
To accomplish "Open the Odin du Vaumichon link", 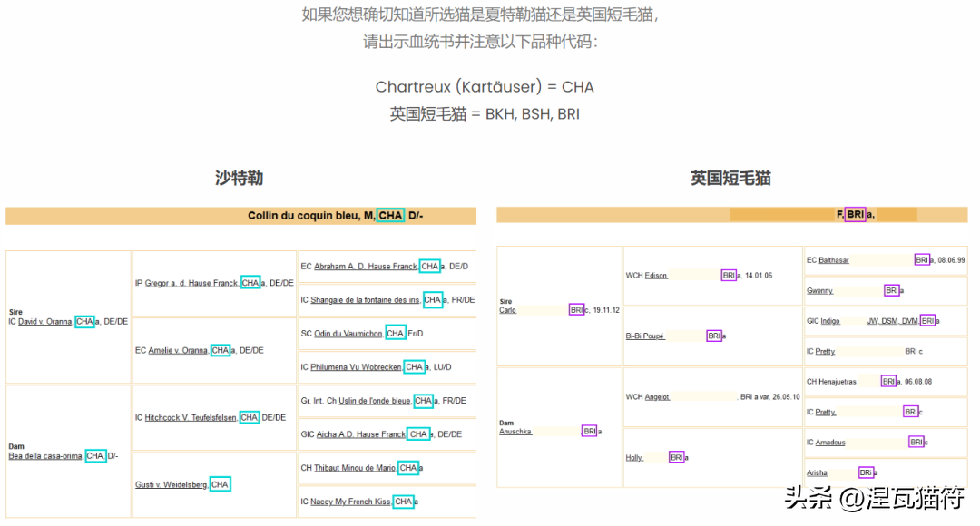I will pos(348,334).
